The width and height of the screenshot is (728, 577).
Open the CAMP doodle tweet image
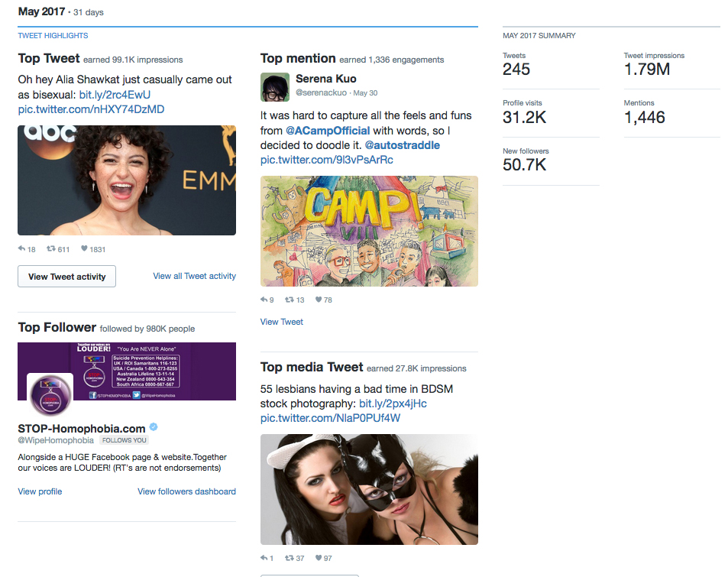click(369, 231)
